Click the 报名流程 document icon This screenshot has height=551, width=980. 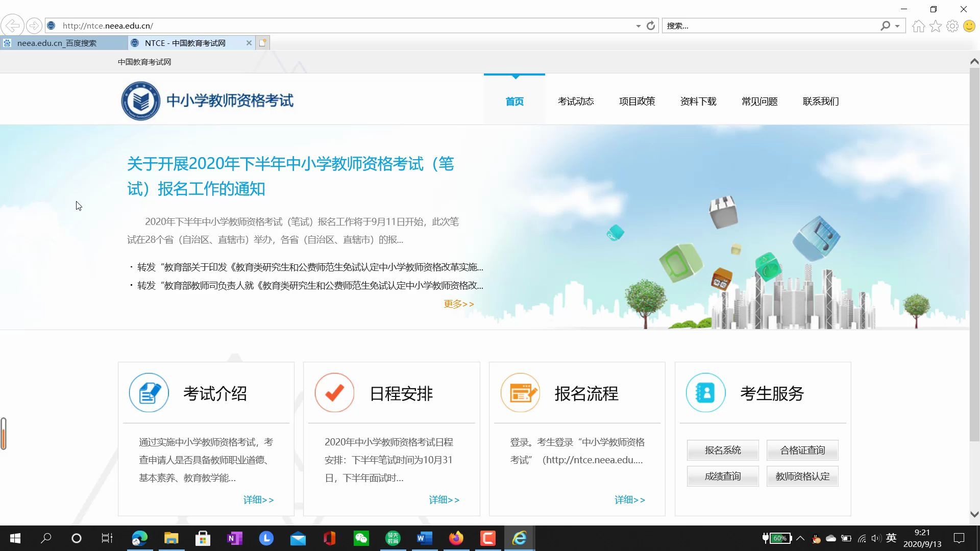coord(520,393)
